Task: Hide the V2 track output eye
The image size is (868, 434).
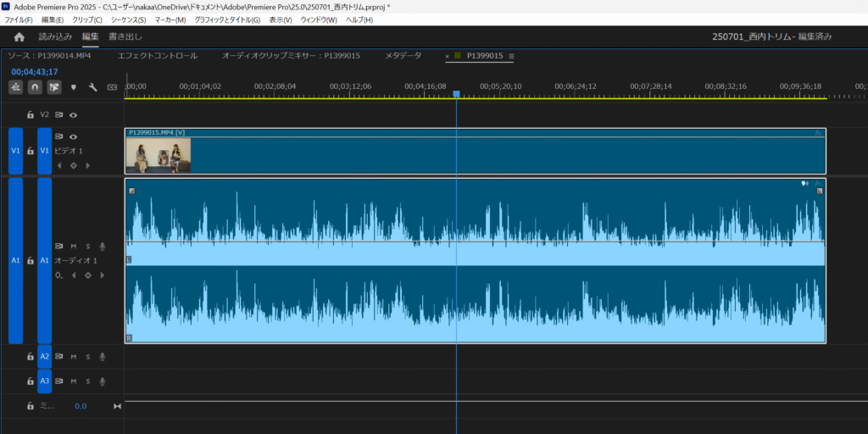Action: (x=74, y=114)
